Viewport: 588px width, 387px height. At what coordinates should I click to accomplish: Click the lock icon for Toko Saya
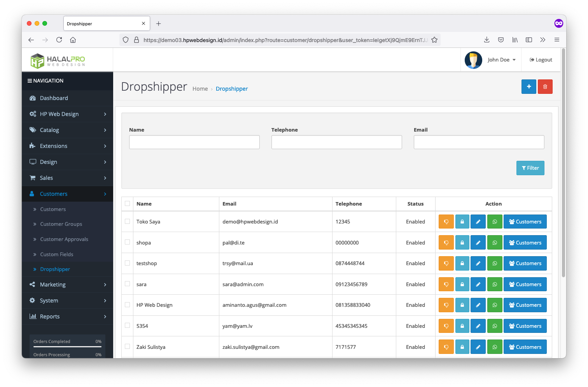tap(462, 222)
